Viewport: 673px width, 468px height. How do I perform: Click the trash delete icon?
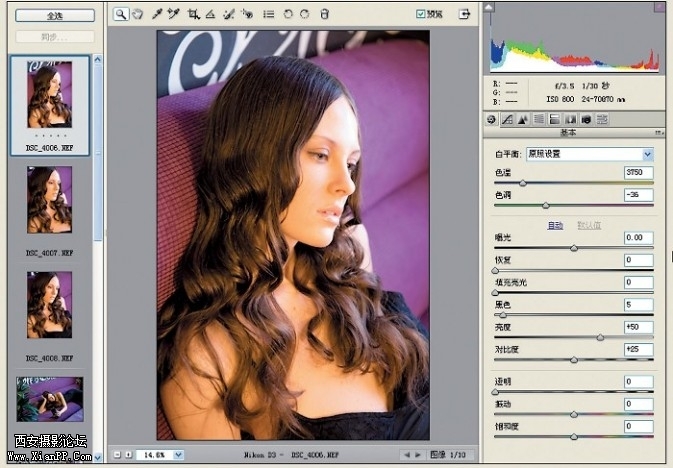[x=324, y=15]
